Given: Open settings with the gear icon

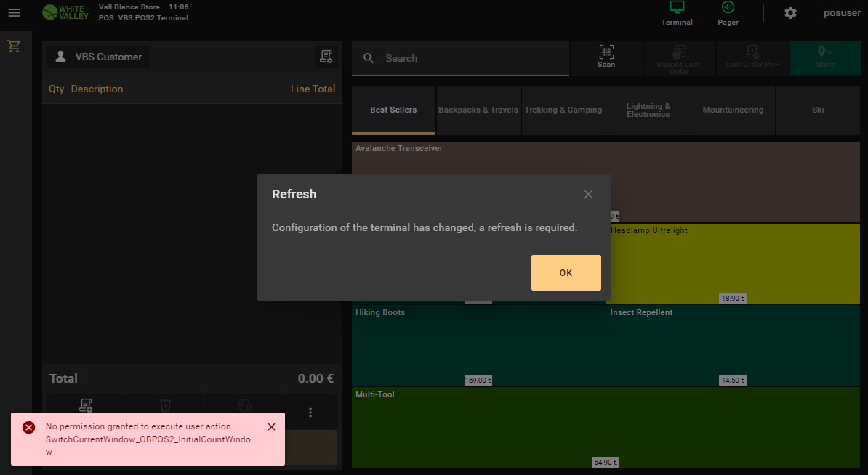Looking at the screenshot, I should 790,13.
